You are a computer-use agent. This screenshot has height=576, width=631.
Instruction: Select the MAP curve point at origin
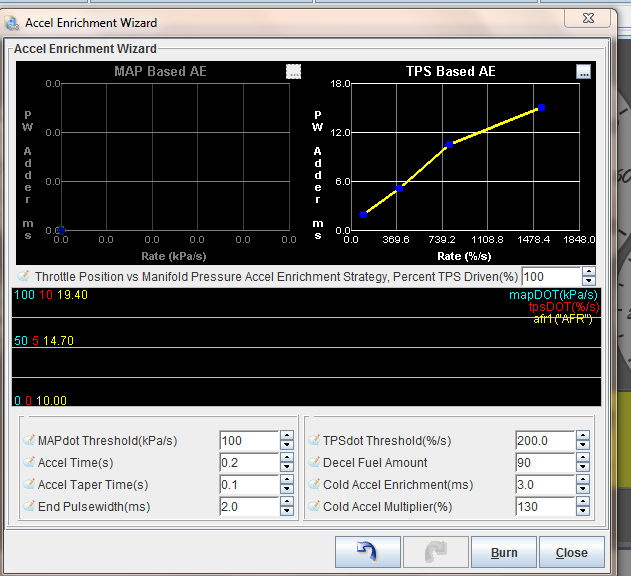click(61, 230)
